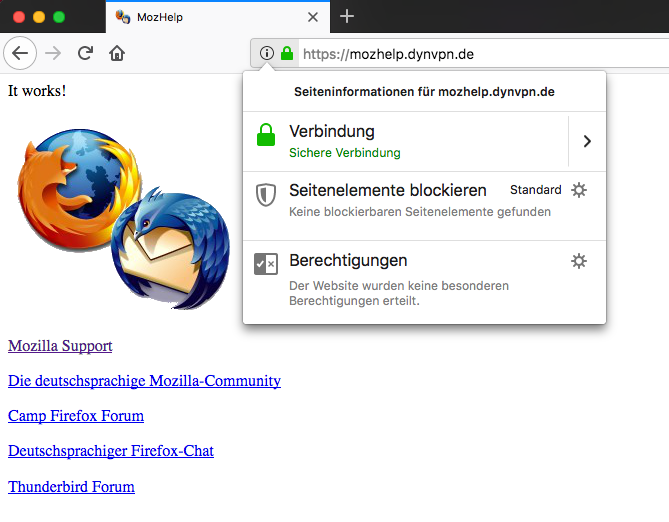Reload the current page
Screen dimensions: 669x522
(x=85, y=53)
